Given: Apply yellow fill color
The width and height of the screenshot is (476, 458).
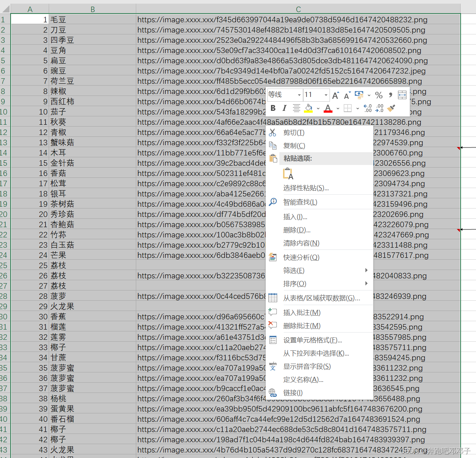Looking at the screenshot, I should click(x=309, y=108).
